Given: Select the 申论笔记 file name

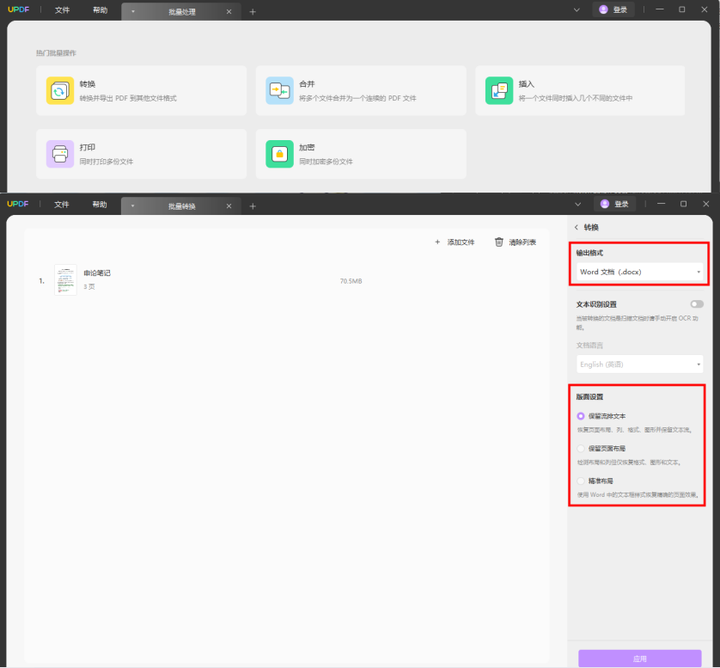Looking at the screenshot, I should point(97,273).
